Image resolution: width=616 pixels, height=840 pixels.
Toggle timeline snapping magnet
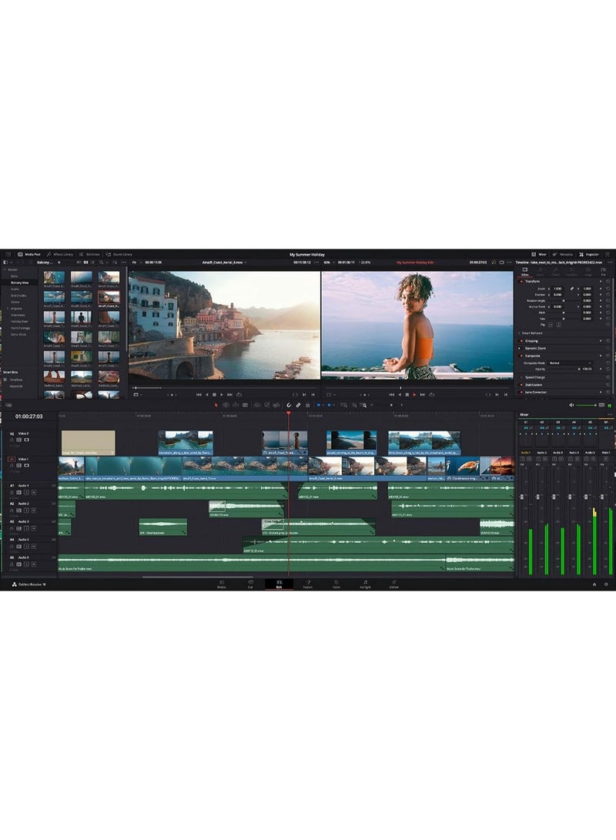click(289, 405)
